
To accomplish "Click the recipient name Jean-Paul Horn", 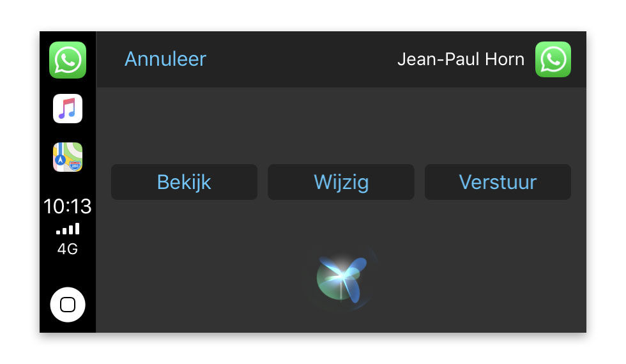I will [x=461, y=59].
